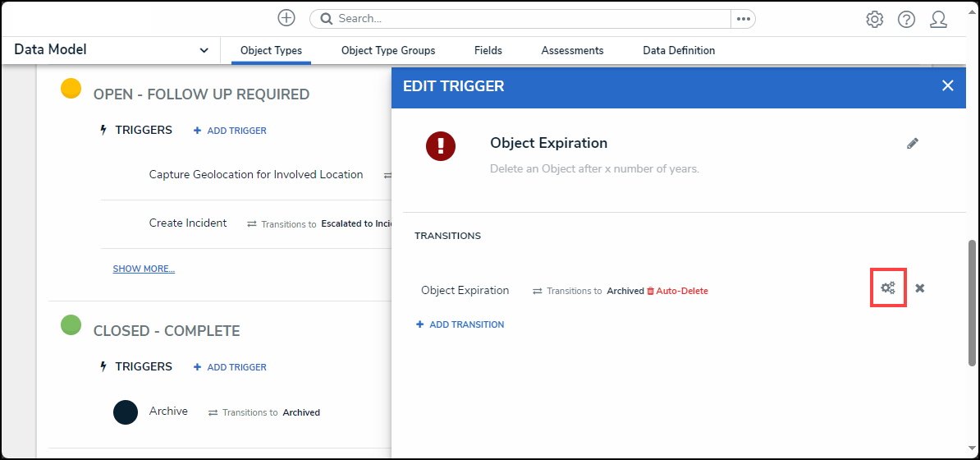This screenshot has width=980, height=460.
Task: Open the settings gear in top bar
Action: tap(875, 19)
